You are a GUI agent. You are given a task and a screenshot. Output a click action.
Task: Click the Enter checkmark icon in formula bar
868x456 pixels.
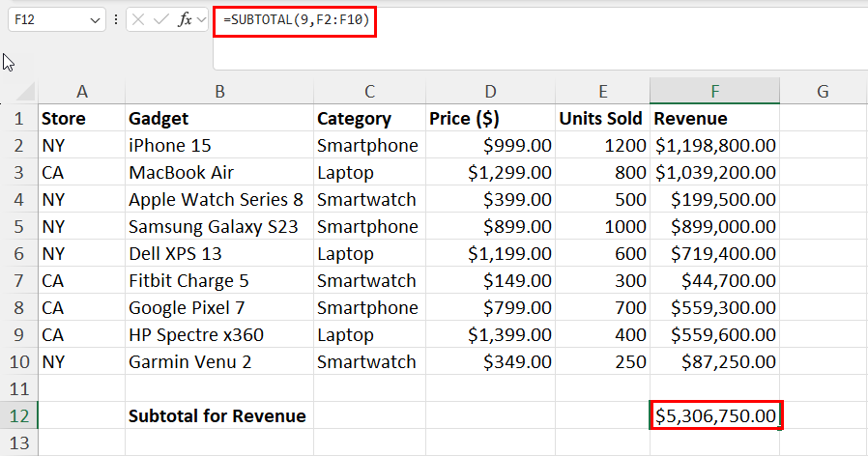(161, 20)
